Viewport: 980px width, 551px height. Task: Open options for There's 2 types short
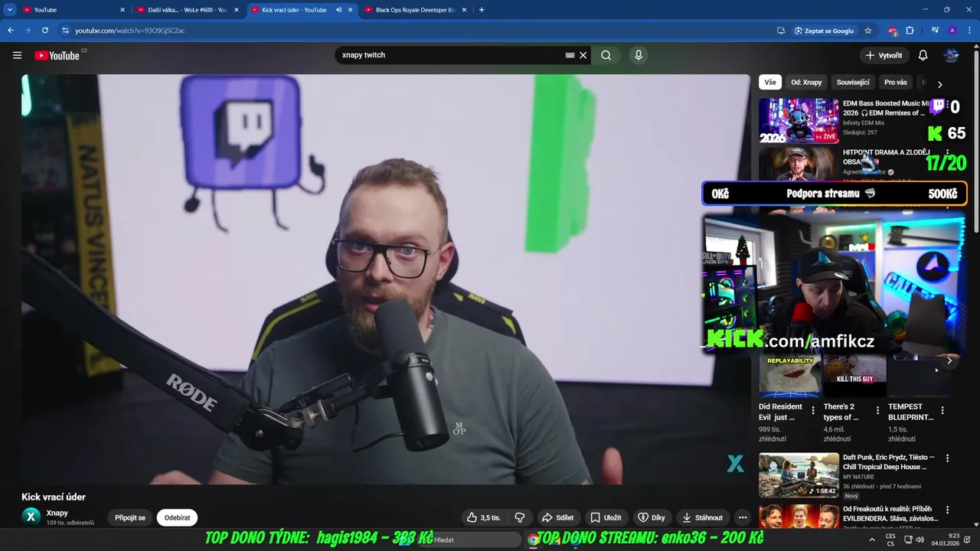(x=877, y=411)
